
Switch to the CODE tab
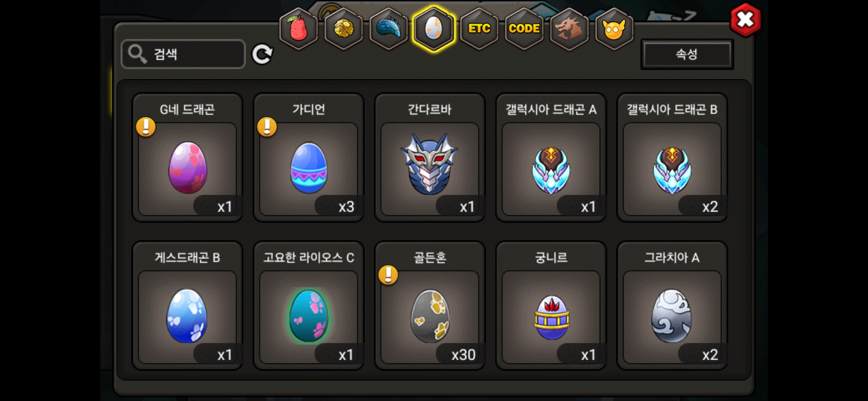click(524, 29)
